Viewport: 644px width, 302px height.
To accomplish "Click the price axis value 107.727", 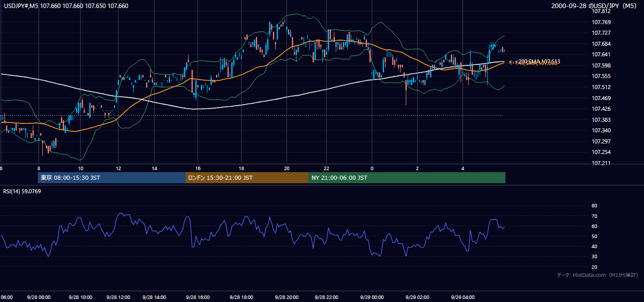I will [x=601, y=33].
